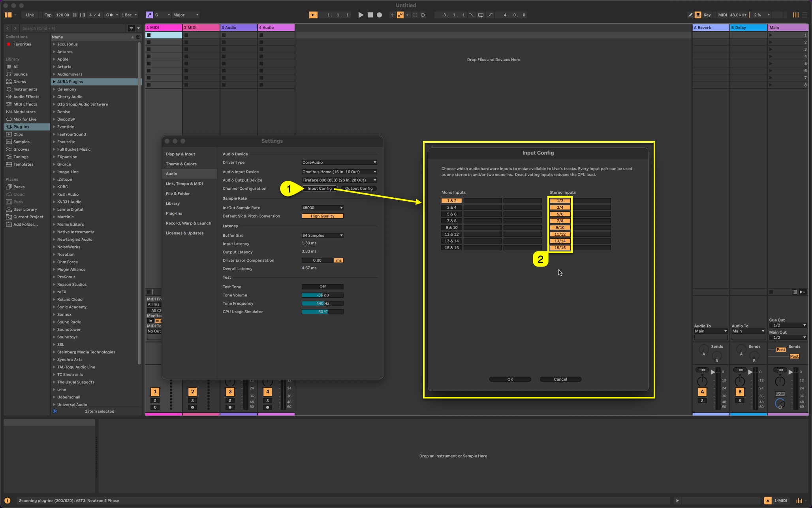
Task: Toggle the 3/4 stereo input
Action: pyautogui.click(x=560, y=208)
